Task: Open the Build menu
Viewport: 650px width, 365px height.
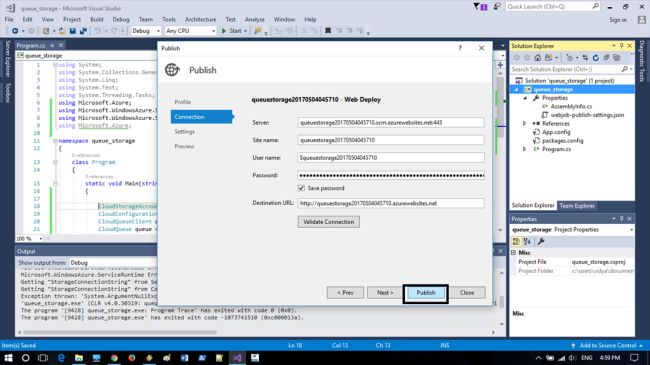Action: (x=97, y=19)
